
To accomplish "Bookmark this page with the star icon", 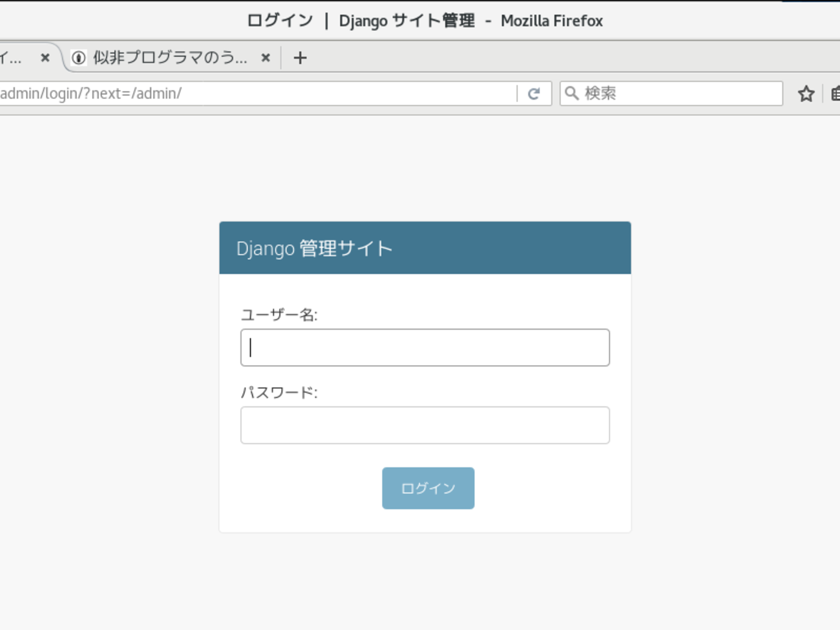I will point(806,94).
